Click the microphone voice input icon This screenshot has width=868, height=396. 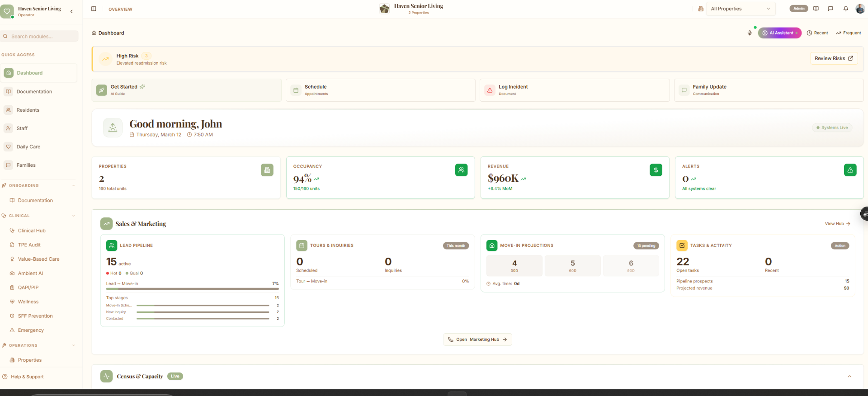coord(750,33)
